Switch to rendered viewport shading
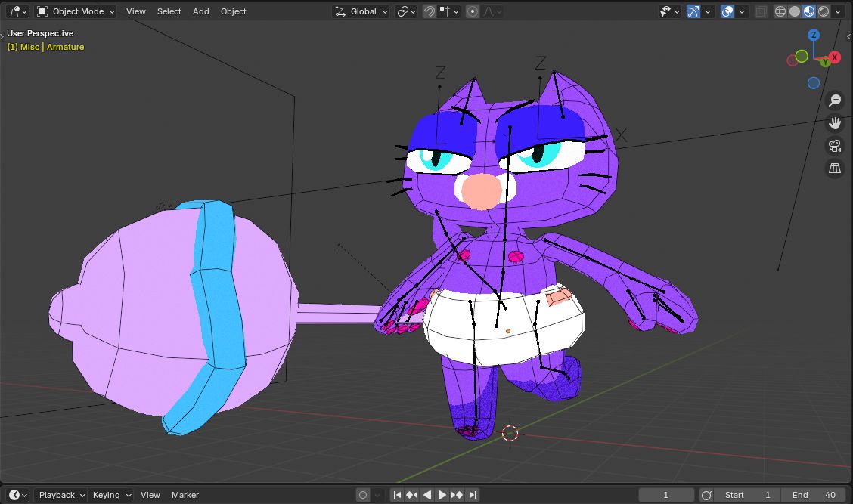 coord(824,11)
